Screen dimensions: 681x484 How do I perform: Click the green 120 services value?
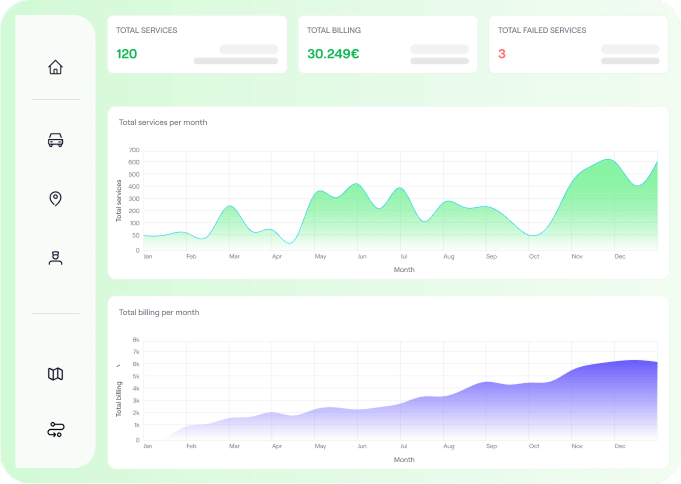click(127, 54)
